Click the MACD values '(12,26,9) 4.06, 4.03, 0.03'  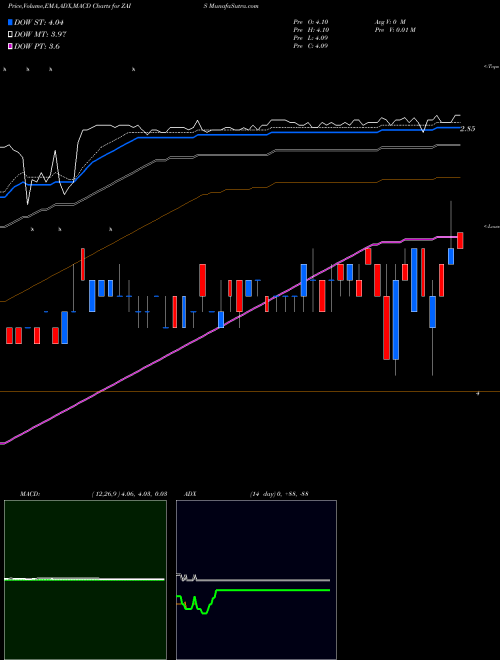point(129,494)
